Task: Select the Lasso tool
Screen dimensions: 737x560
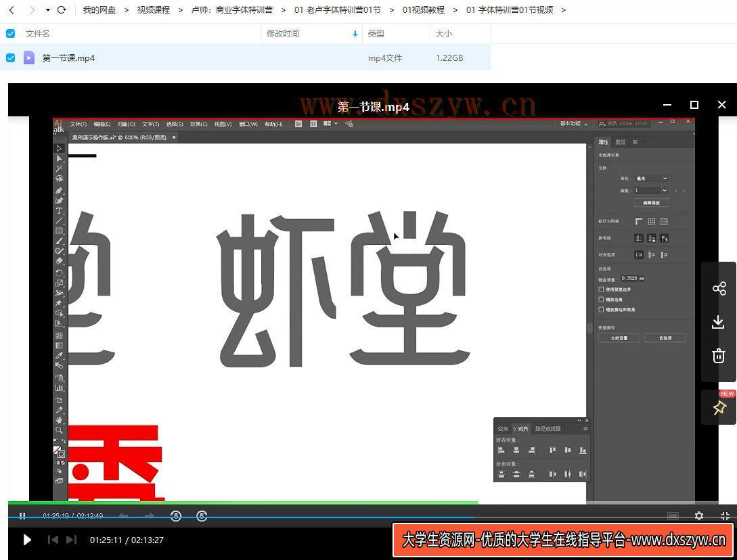Action: [60, 179]
